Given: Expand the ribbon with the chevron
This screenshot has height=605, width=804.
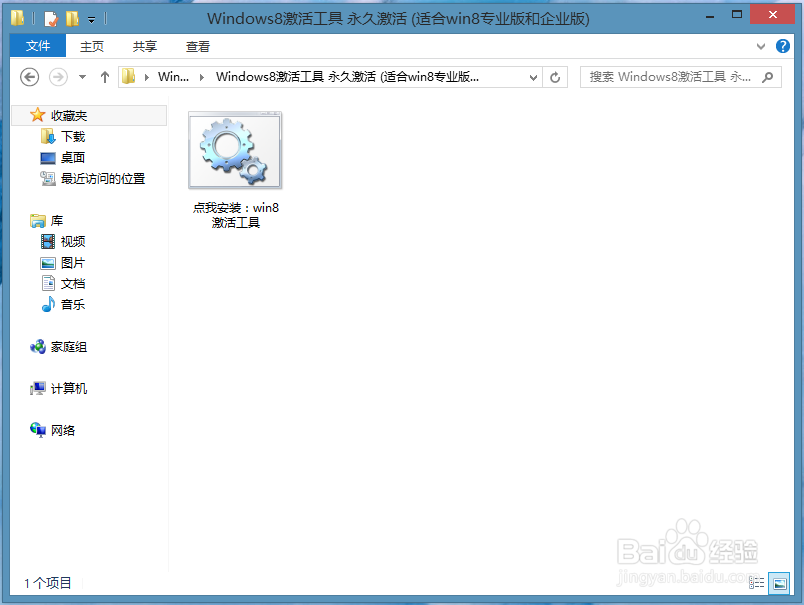Looking at the screenshot, I should coord(761,47).
